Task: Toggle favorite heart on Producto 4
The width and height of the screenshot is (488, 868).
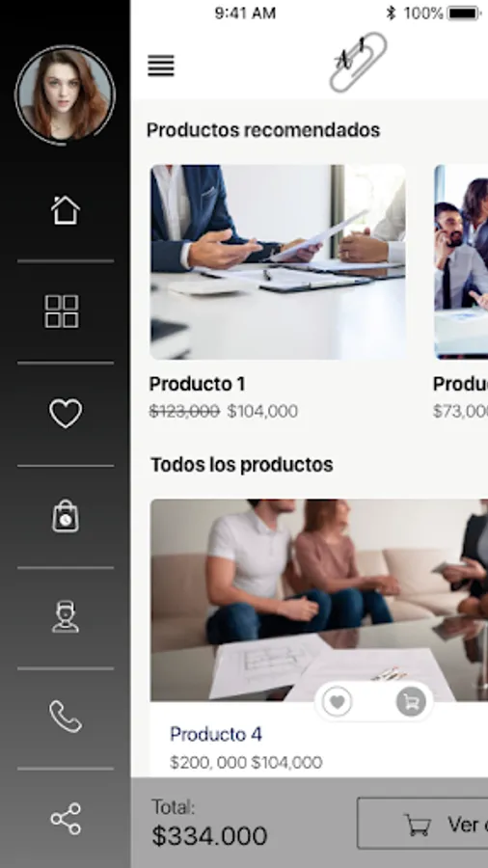Action: [x=337, y=702]
